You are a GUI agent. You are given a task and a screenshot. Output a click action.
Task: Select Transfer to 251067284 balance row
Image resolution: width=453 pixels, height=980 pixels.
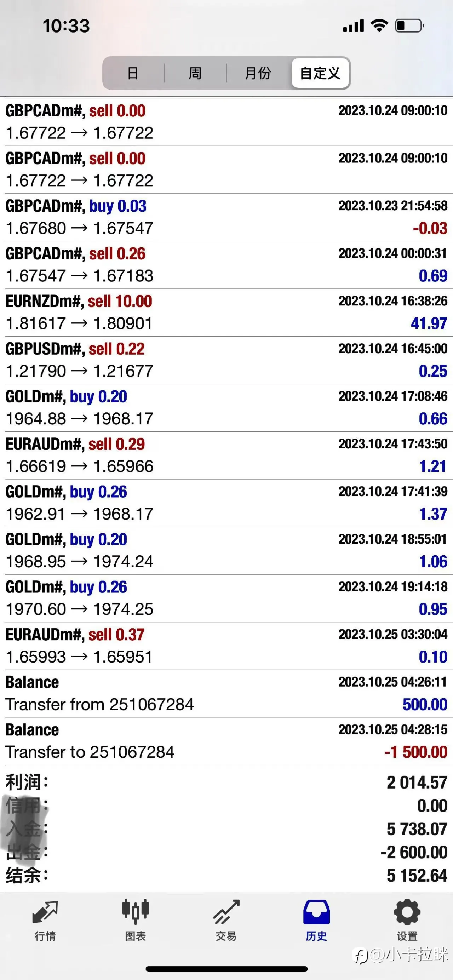(x=226, y=741)
